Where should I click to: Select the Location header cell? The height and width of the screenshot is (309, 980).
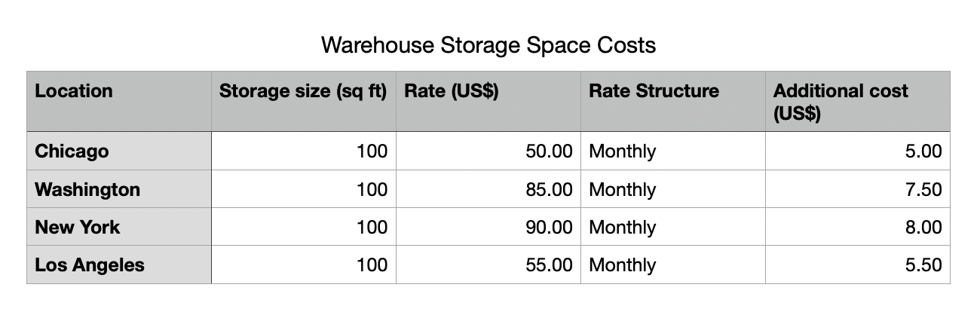coord(119,101)
